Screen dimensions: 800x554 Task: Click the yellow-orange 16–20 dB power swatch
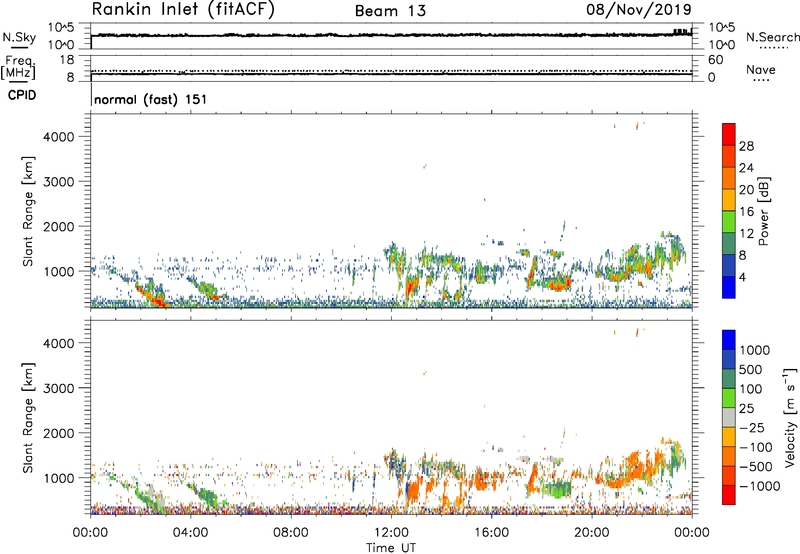(x=729, y=199)
